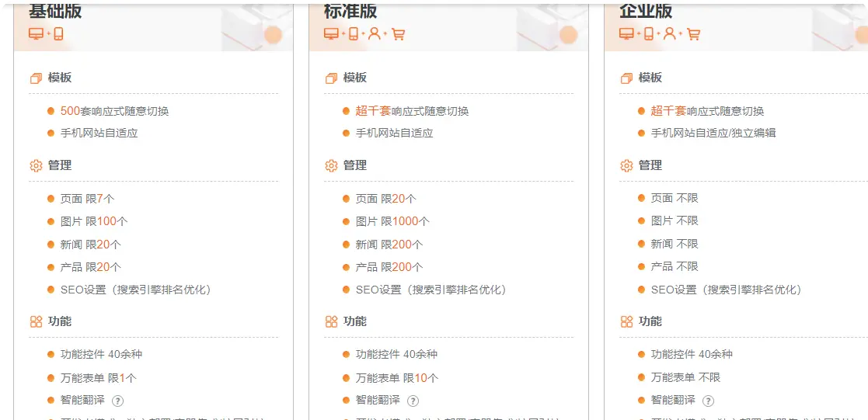The image size is (868, 420).
Task: Click 手机网站自适应 in 标准版
Action: [x=394, y=134]
